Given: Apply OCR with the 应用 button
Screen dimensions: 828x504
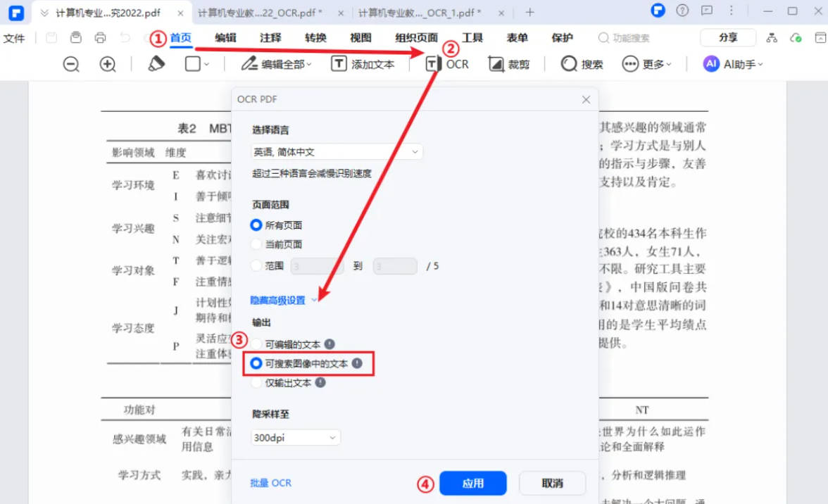Looking at the screenshot, I should (473, 483).
